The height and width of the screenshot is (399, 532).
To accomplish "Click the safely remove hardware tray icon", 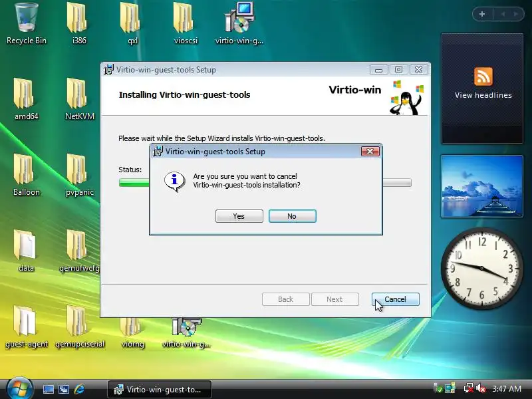I will pyautogui.click(x=438, y=388).
